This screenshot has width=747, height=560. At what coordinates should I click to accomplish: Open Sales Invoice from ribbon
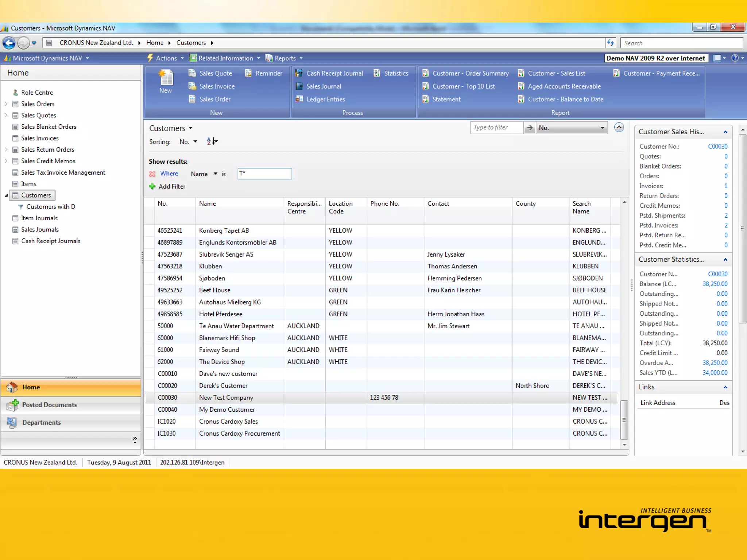(x=211, y=86)
